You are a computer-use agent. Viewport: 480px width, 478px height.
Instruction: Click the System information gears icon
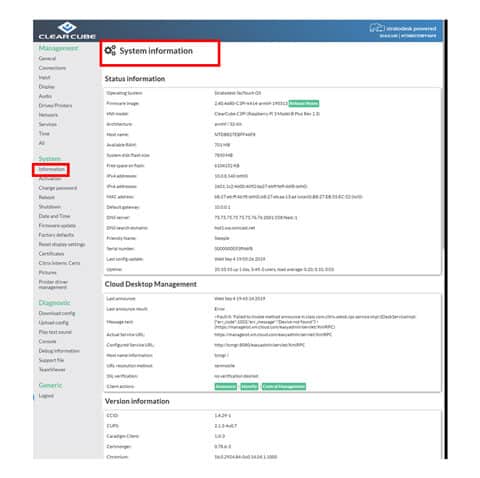110,51
